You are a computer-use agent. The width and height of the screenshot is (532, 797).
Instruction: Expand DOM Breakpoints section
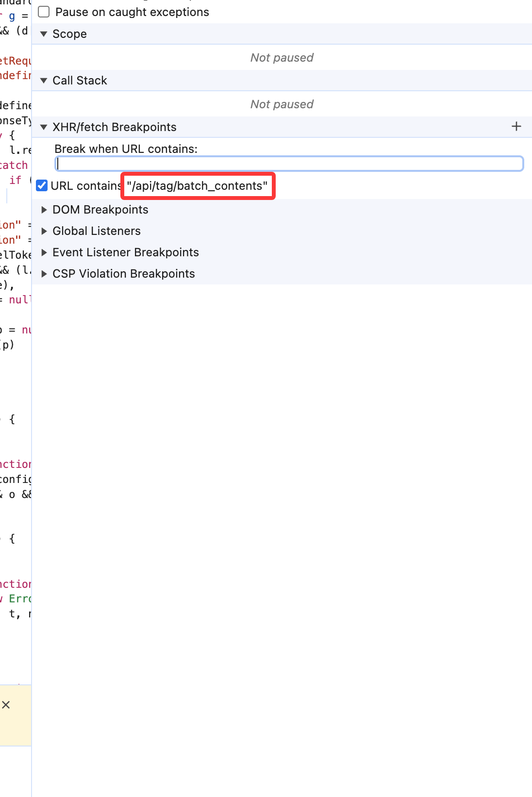click(x=44, y=210)
